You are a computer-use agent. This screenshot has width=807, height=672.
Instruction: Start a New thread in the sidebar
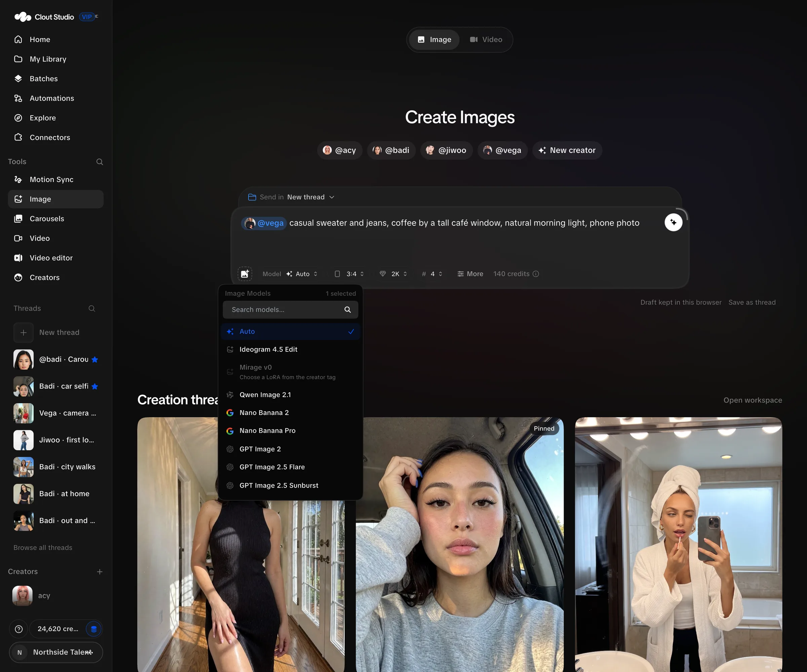pyautogui.click(x=56, y=333)
